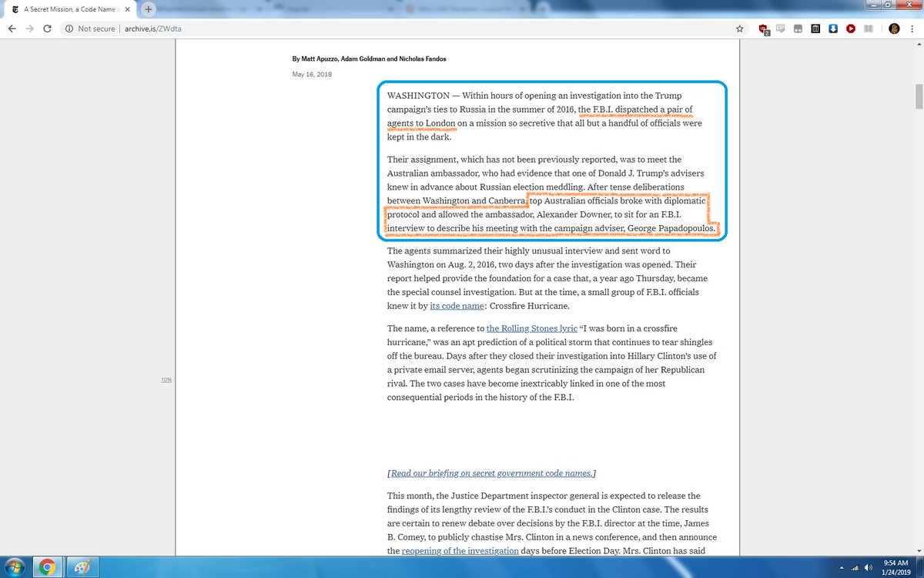
Task: Open 'Read our briefing on secret government code names' link
Action: click(x=491, y=473)
